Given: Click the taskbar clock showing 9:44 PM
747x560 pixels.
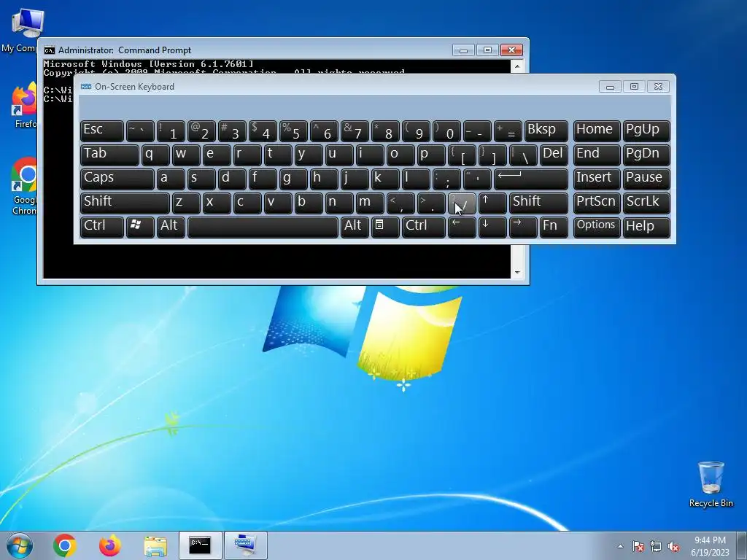Looking at the screenshot, I should [x=710, y=546].
